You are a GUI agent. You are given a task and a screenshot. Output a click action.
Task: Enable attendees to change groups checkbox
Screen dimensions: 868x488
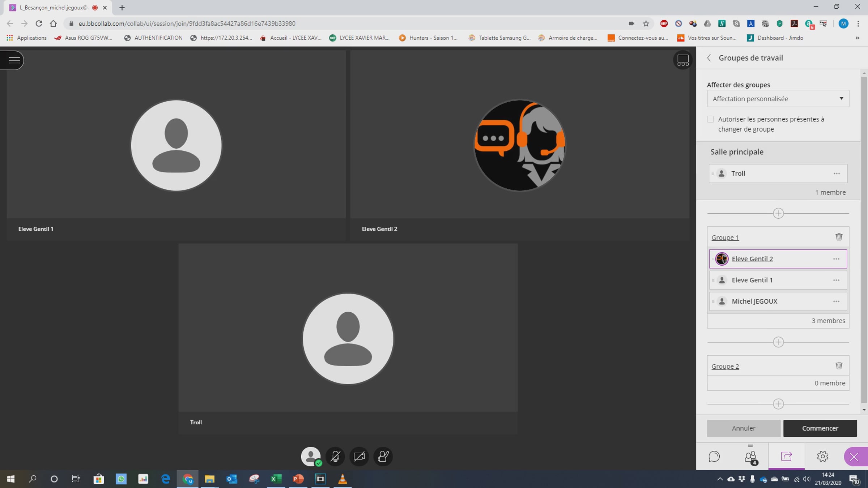click(x=710, y=119)
